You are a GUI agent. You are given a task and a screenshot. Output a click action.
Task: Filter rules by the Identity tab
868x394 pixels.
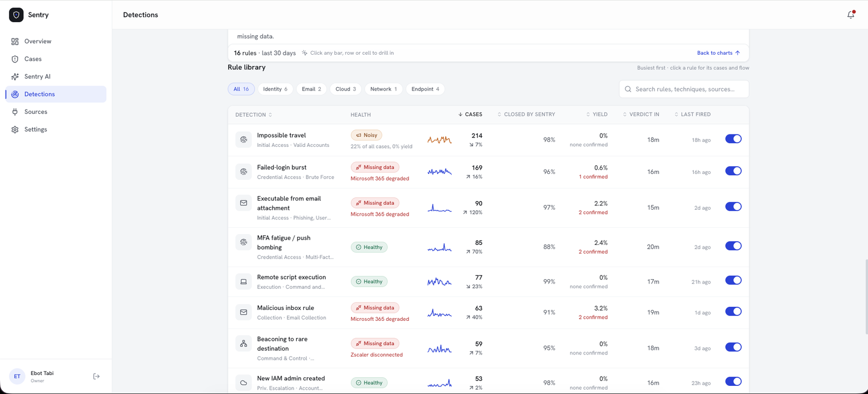[x=275, y=89]
